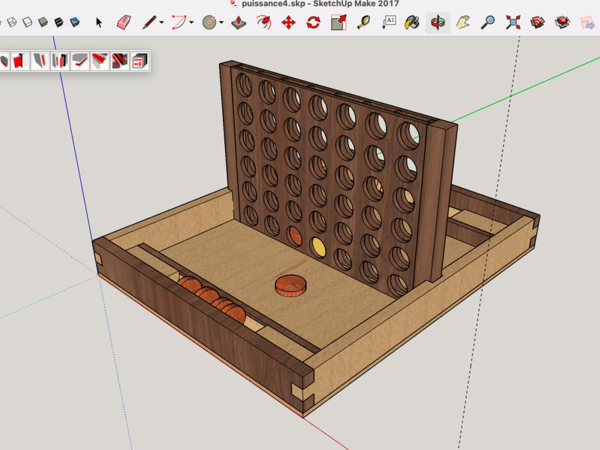The image size is (600, 450).
Task: Open the 3D Warehouse button
Action: click(537, 21)
